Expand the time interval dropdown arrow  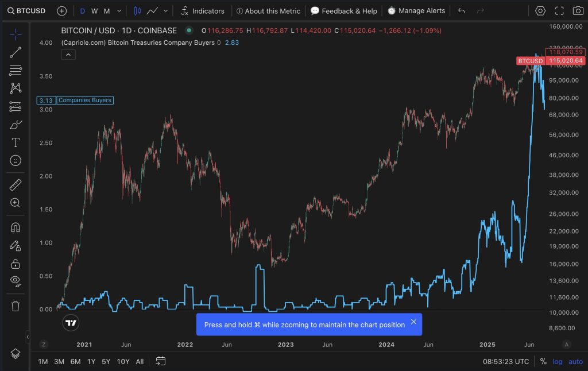[x=119, y=11]
